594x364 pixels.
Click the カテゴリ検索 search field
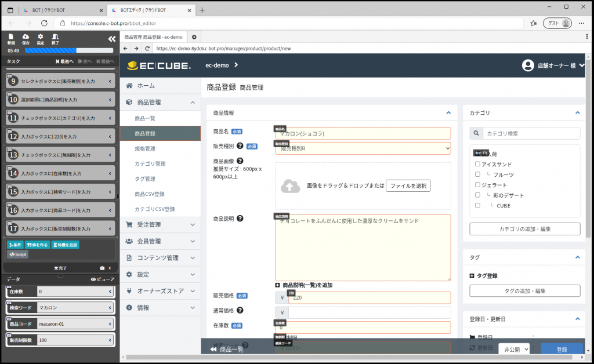pos(531,133)
